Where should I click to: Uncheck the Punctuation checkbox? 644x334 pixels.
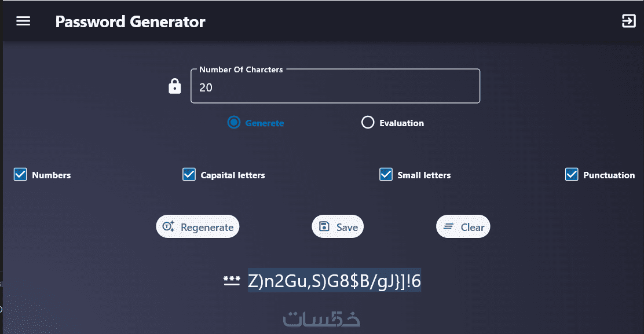(572, 175)
